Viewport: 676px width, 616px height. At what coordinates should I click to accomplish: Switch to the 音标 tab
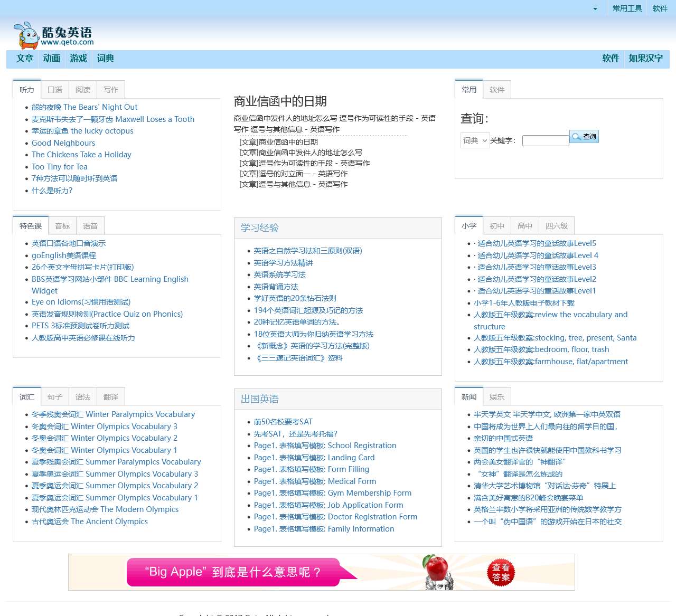pos(62,226)
